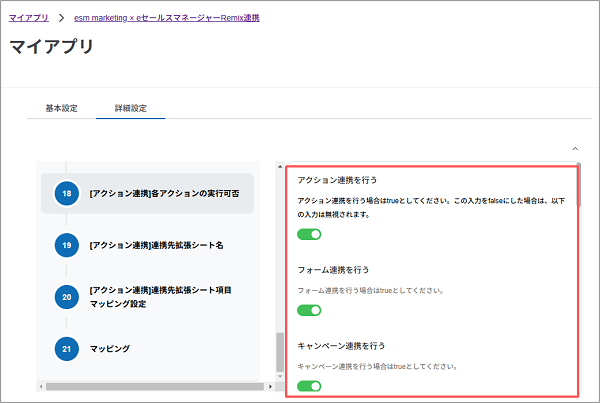Open the マイアプリ breadcrumb link
The height and width of the screenshot is (403, 600).
tap(28, 17)
